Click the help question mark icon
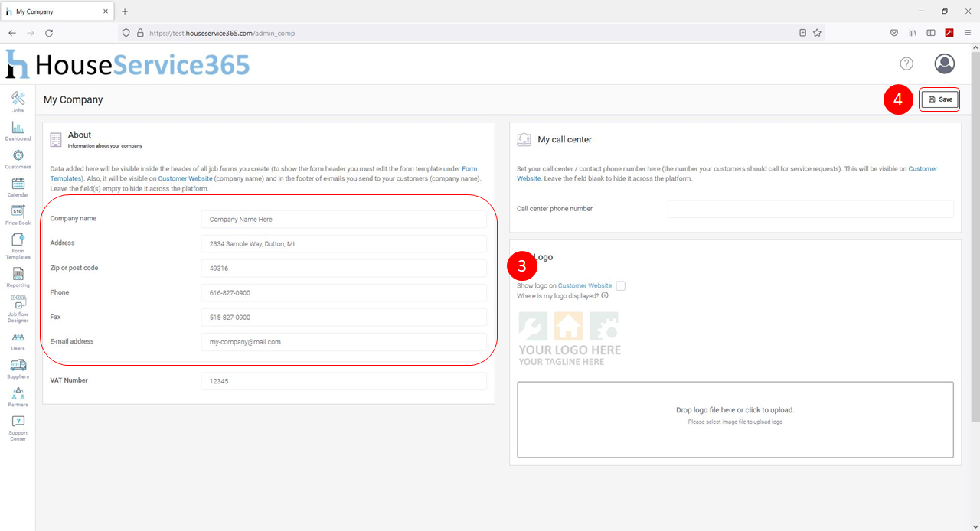The height and width of the screenshot is (531, 980). point(906,64)
